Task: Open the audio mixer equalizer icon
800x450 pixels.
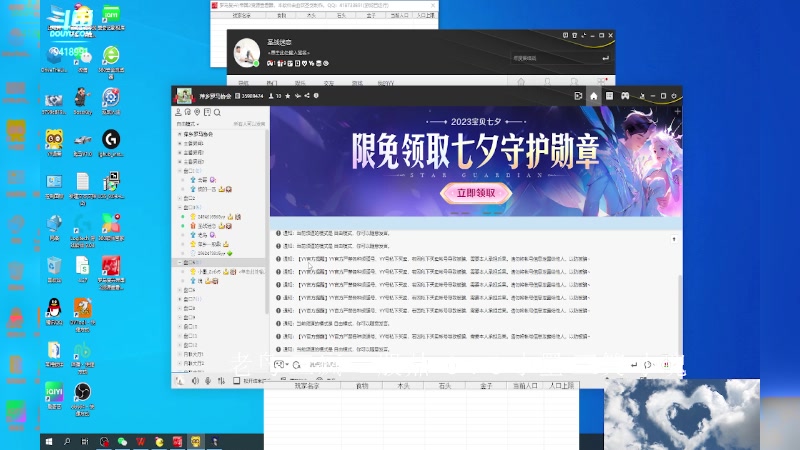Action: pyautogui.click(x=221, y=381)
